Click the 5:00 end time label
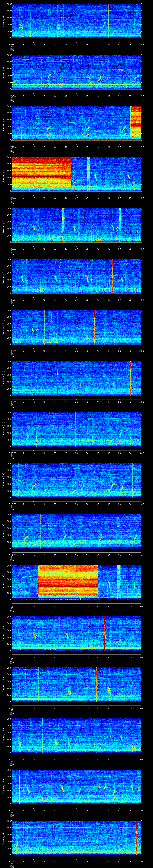 (x=141, y=198)
